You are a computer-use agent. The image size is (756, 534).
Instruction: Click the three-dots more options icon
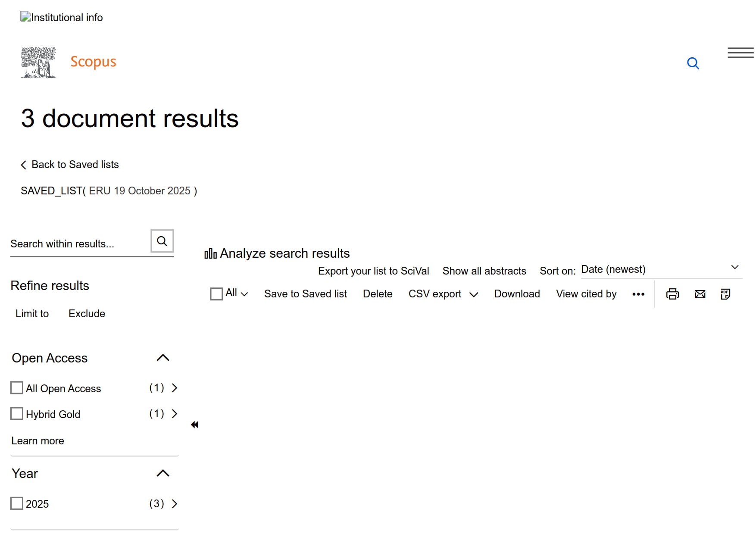click(638, 294)
